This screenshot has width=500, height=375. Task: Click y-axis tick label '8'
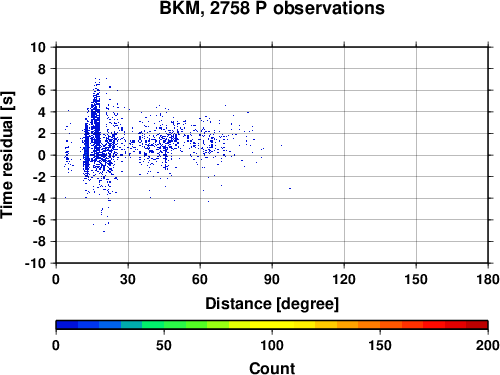click(x=42, y=69)
